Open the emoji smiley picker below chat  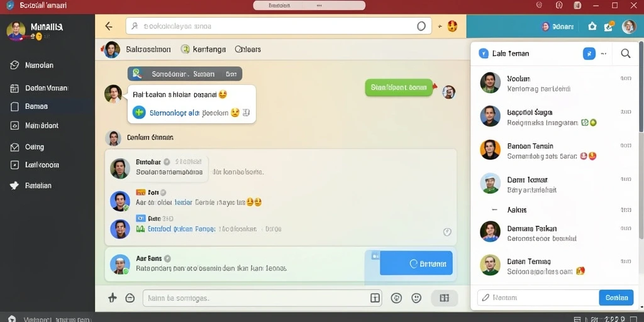point(416,298)
